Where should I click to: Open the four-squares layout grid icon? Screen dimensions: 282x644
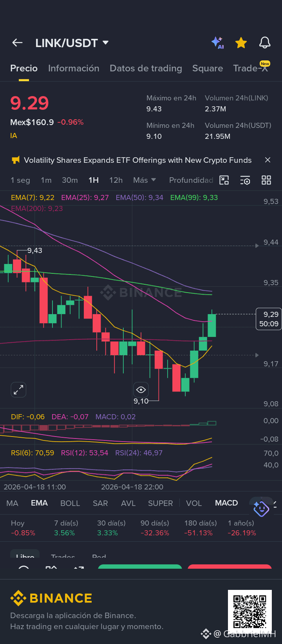pos(266,180)
